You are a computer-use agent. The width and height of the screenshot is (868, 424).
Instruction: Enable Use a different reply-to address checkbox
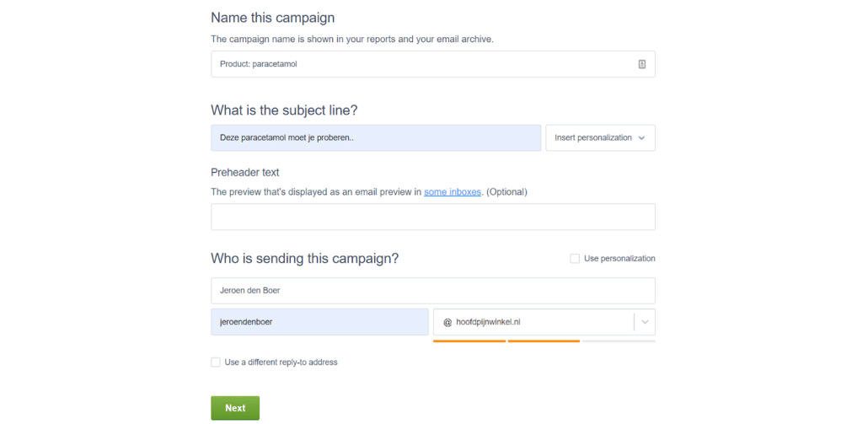[x=216, y=362]
